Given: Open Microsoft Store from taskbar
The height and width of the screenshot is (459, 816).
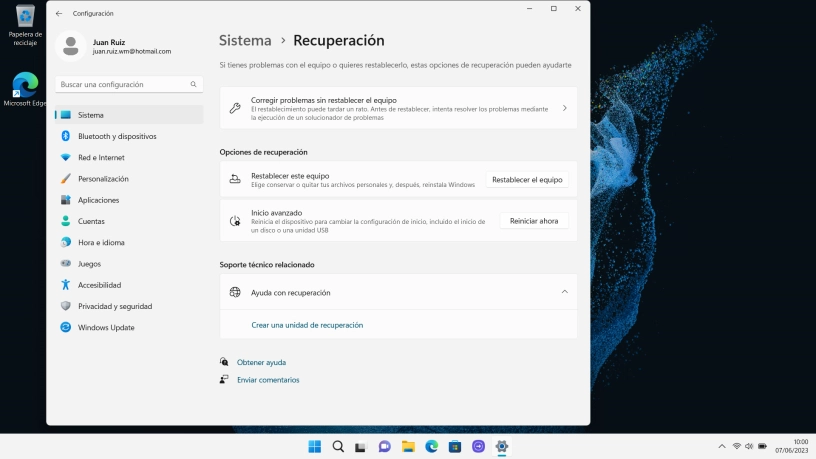Looking at the screenshot, I should click(455, 447).
